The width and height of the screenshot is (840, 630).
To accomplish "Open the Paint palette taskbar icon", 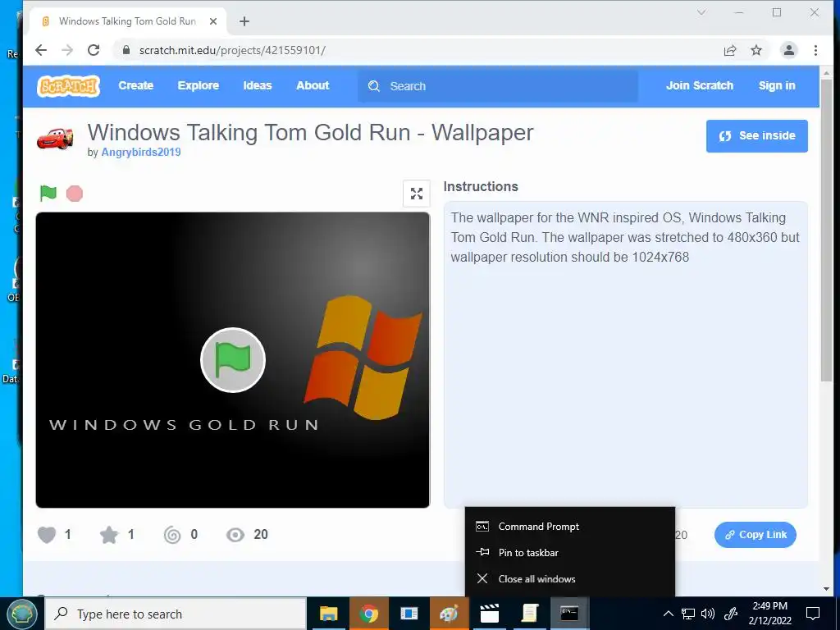I will click(x=449, y=614).
